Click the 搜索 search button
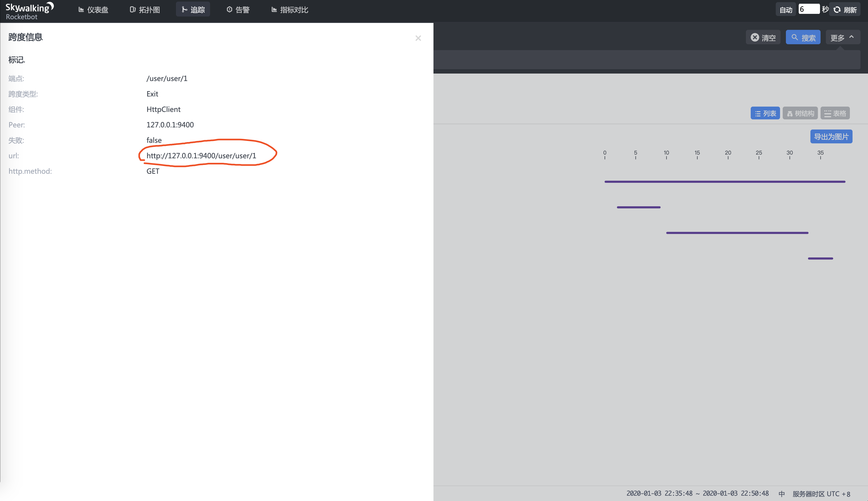The height and width of the screenshot is (501, 868). [803, 38]
